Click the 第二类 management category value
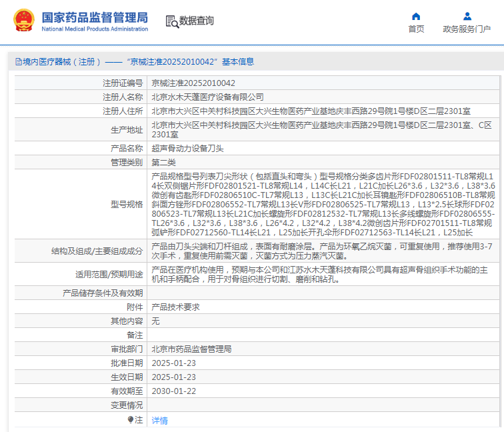The height and width of the screenshot is (432, 504). coord(165,162)
